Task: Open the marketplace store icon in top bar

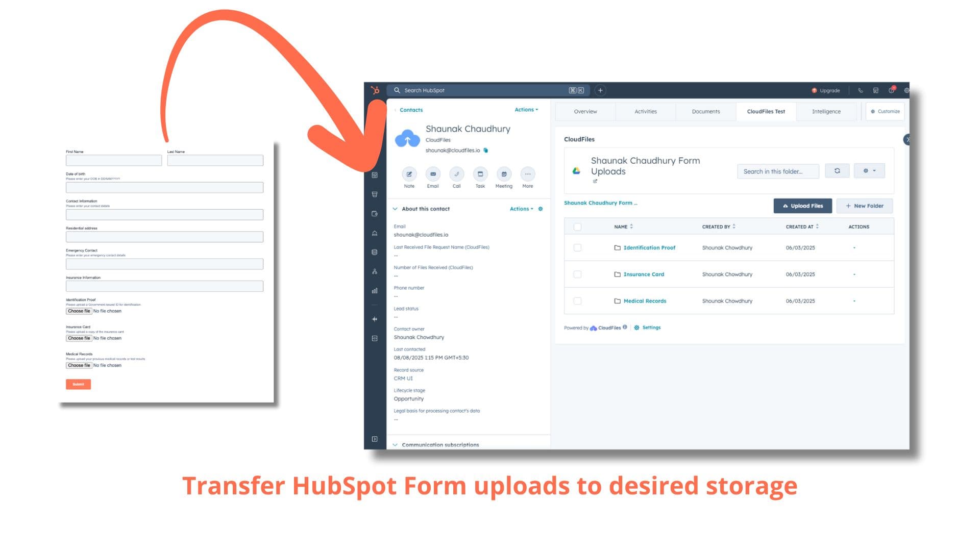Action: 876,90
